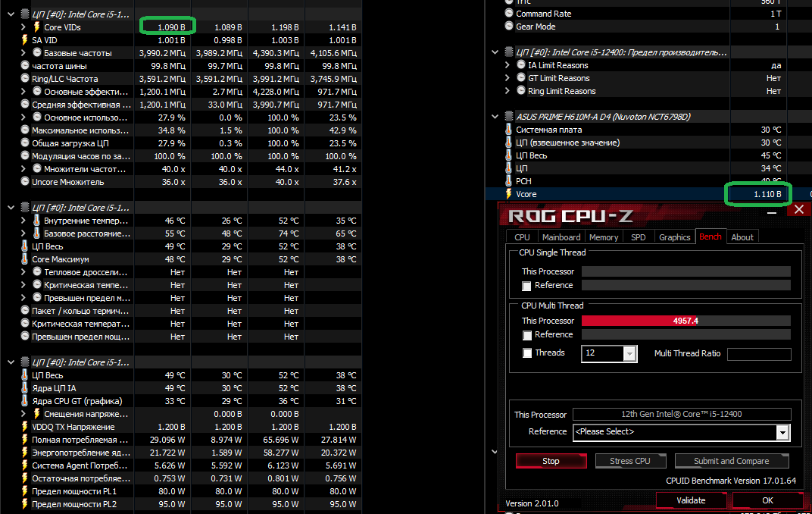812x514 pixels.
Task: Open the Mainboard tab
Action: 561,237
